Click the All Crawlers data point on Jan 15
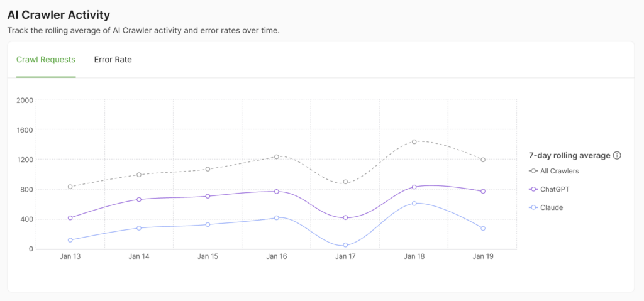Screen dimensions: 644x301 pos(208,169)
